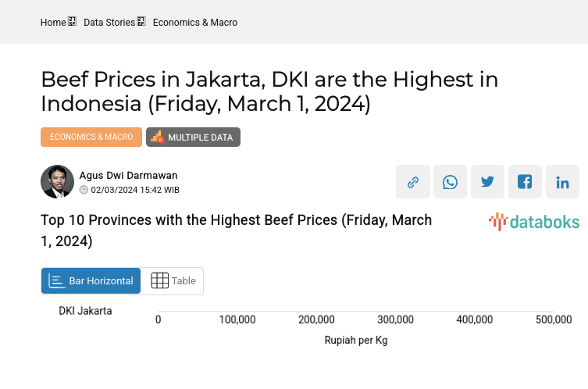
Task: Click the orange ECONOMICS & MACRO tag
Action: [91, 137]
